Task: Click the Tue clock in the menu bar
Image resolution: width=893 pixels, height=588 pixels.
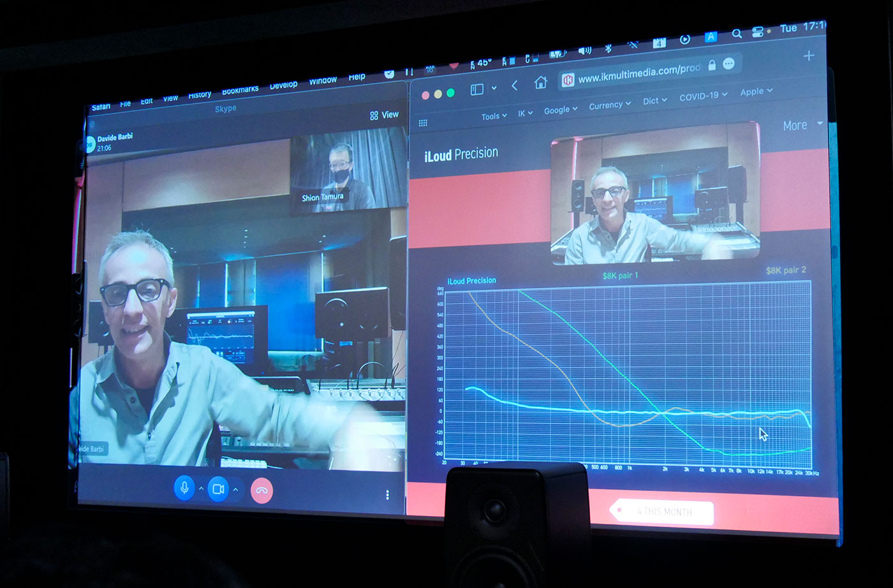Action: 802,27
